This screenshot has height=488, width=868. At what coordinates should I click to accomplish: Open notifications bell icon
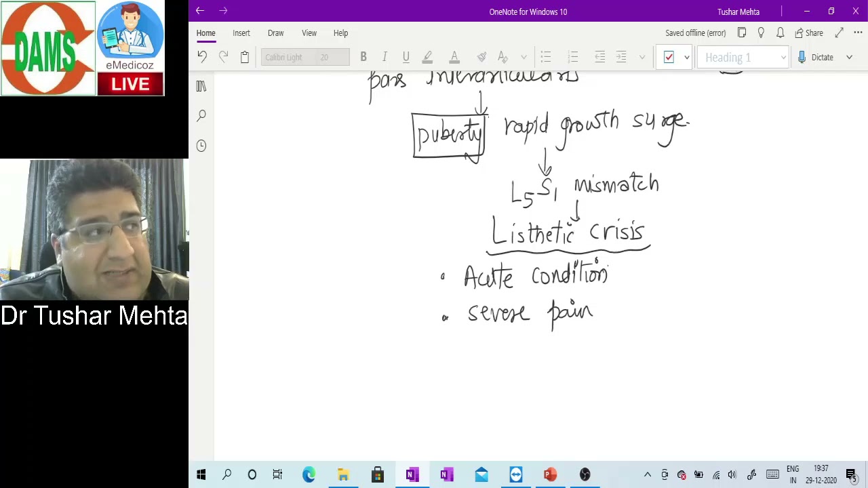click(x=781, y=33)
